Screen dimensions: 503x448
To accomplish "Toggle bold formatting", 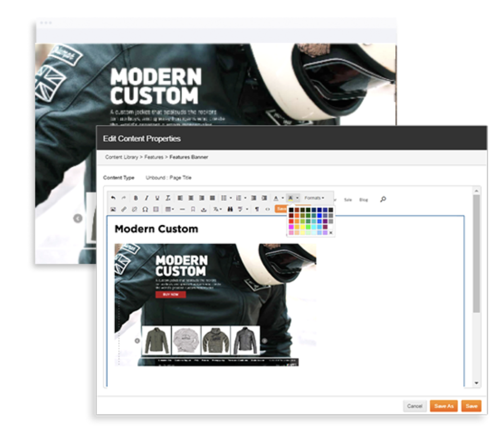I will coord(136,198).
